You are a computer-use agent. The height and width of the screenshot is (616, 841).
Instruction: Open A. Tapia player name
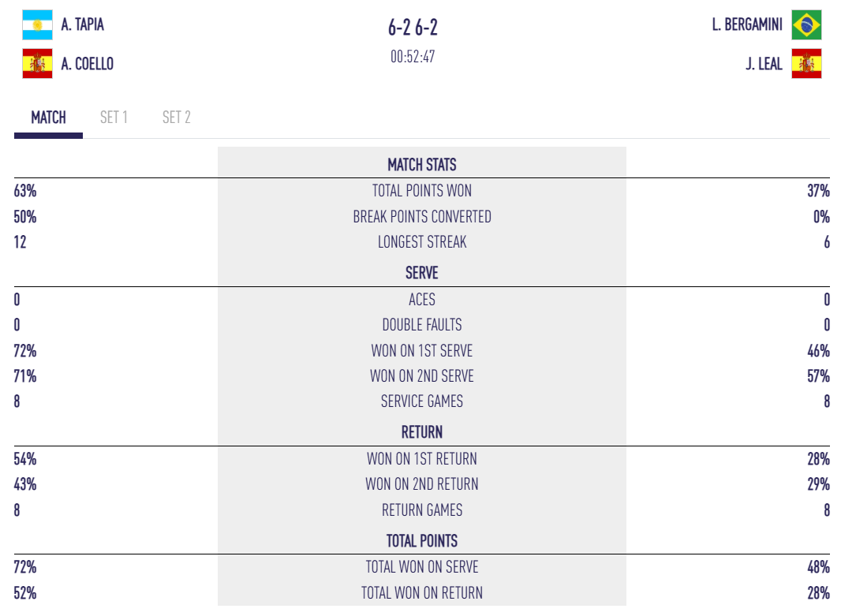(82, 25)
